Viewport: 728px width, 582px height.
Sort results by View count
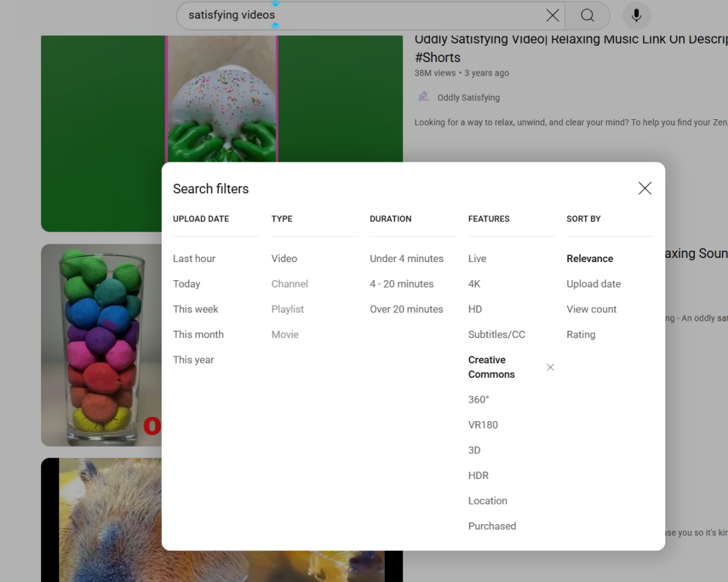click(591, 309)
